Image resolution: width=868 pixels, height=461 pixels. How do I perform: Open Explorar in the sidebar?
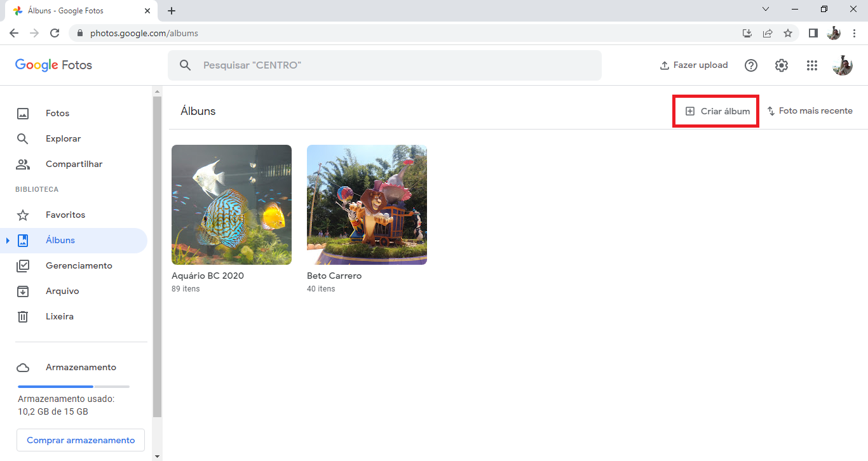click(74, 138)
